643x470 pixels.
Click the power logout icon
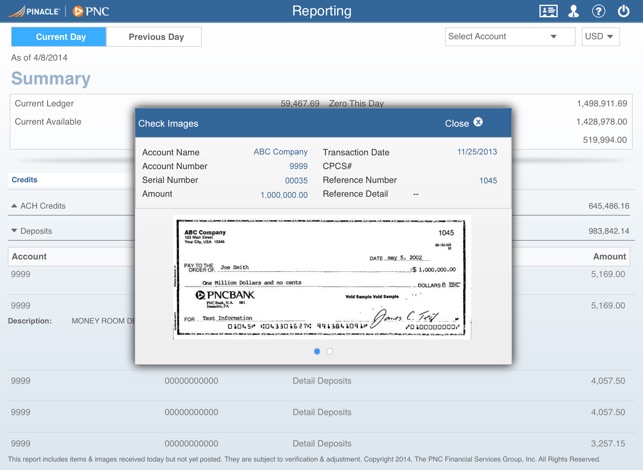[623, 11]
